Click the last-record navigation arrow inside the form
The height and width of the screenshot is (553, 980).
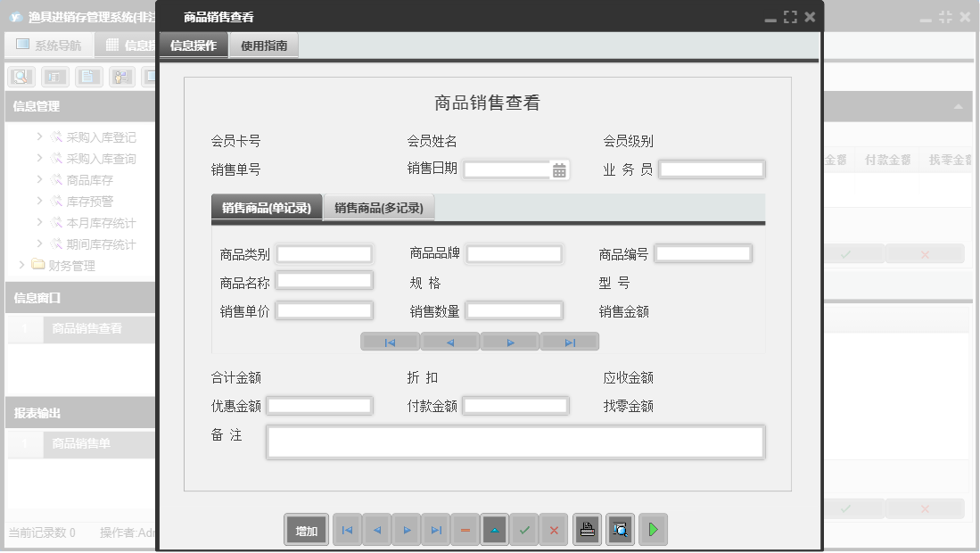tap(569, 341)
